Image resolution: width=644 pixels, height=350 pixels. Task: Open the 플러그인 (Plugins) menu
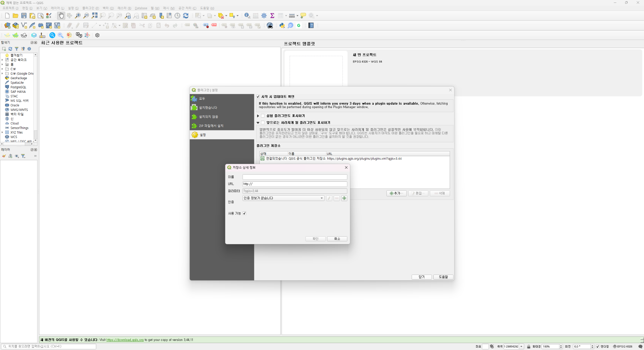point(91,8)
